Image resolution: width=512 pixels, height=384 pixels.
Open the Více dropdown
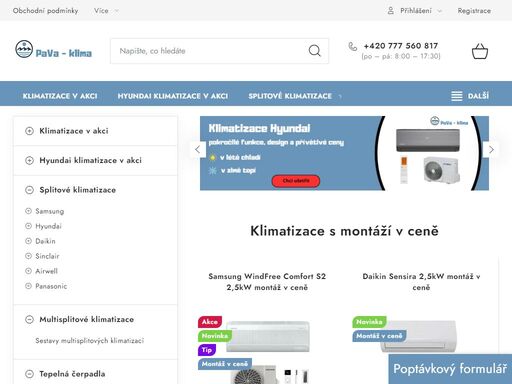pyautogui.click(x=106, y=11)
